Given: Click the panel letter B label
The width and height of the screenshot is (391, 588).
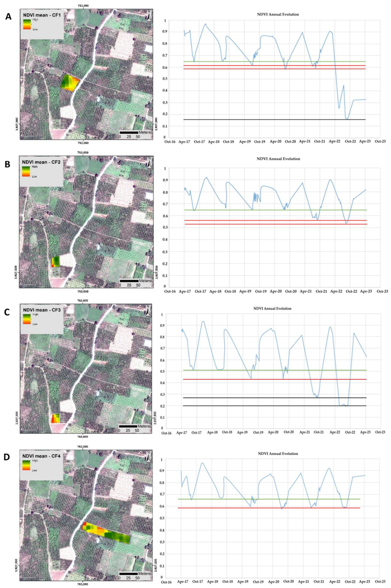Looking at the screenshot, I should pyautogui.click(x=8, y=164).
